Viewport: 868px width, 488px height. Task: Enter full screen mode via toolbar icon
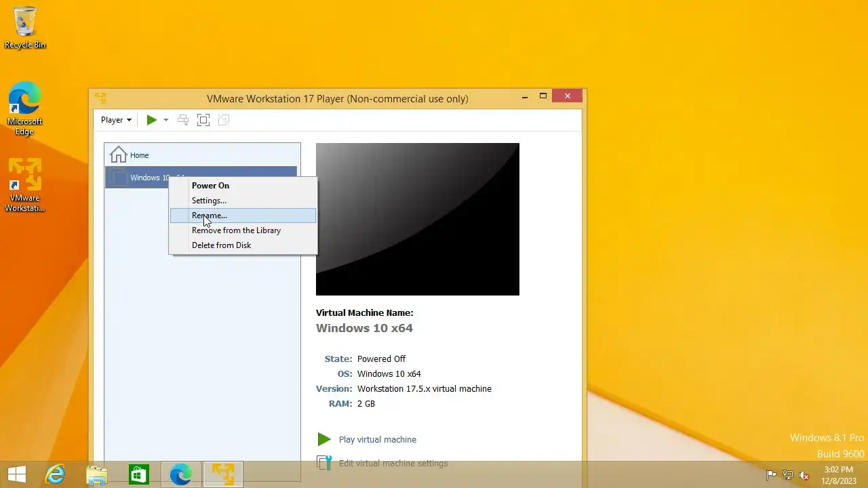click(203, 120)
